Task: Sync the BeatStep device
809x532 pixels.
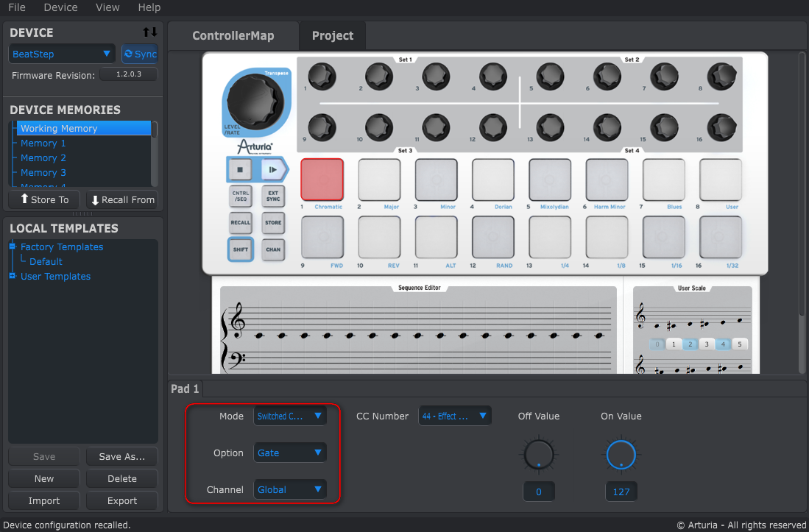Action: 140,54
